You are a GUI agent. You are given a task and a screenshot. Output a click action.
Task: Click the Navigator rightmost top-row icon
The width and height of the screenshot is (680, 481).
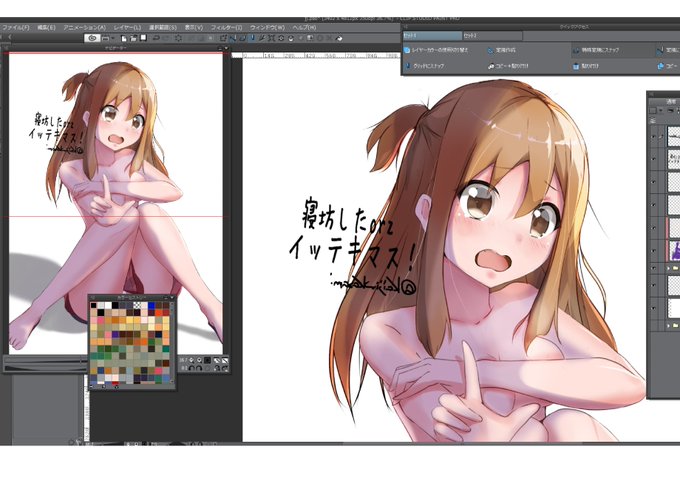[x=225, y=360]
